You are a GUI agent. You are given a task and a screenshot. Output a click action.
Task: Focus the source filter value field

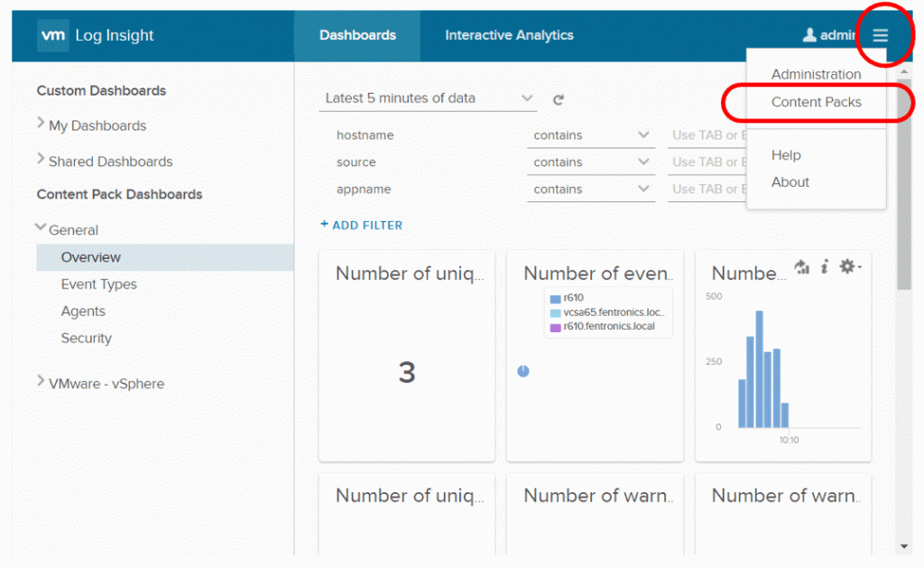click(707, 163)
